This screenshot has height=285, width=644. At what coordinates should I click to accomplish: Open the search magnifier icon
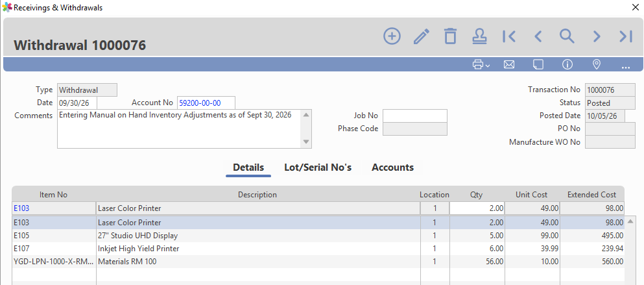(x=567, y=36)
